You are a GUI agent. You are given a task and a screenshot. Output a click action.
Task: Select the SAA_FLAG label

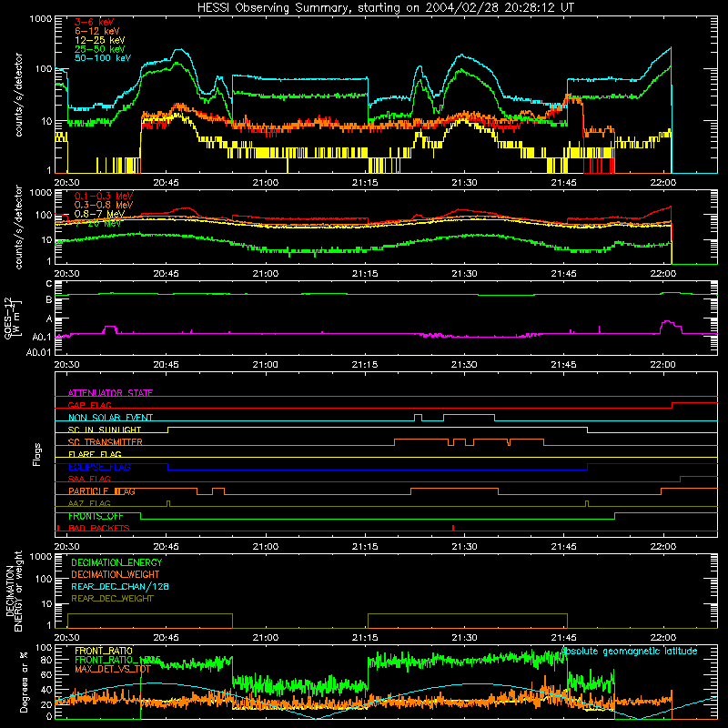tap(89, 480)
